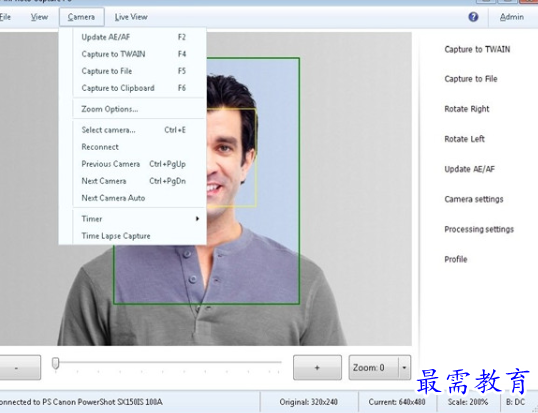Open Zoom Options... from the menu
The width and height of the screenshot is (538, 413).
pyautogui.click(x=133, y=109)
